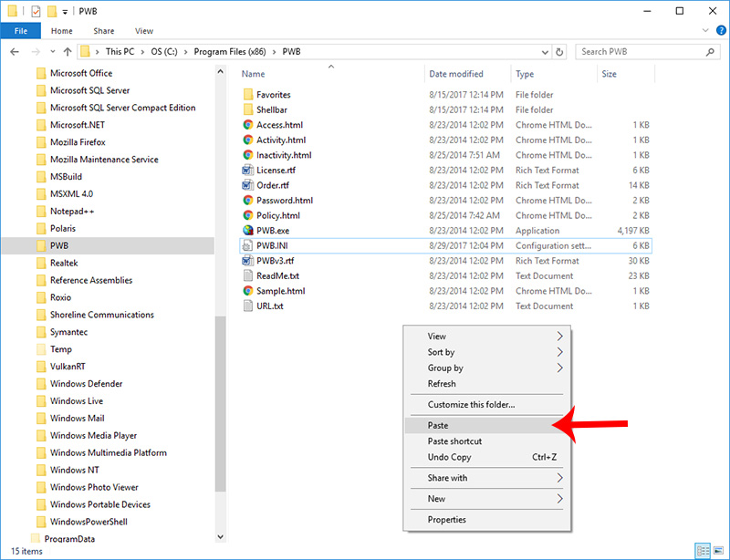Click the Word icon beside PWBv3.rtf
Viewport: 730px width, 560px height.
(248, 261)
